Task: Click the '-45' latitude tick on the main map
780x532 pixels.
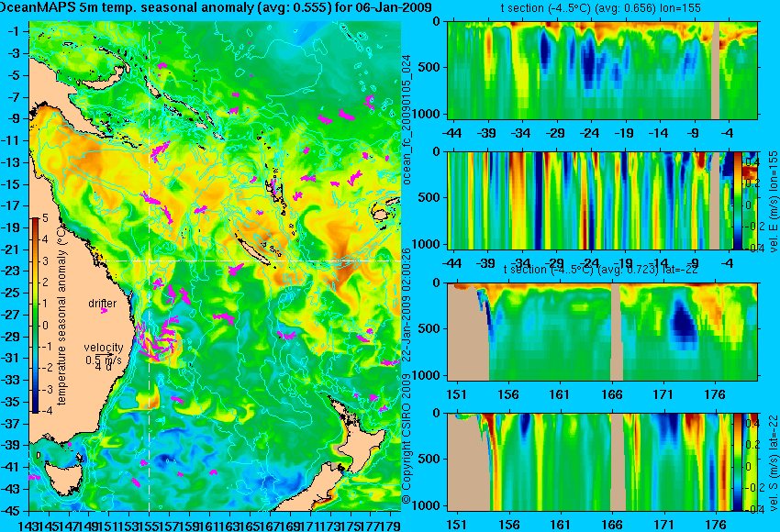Action: click(x=11, y=511)
